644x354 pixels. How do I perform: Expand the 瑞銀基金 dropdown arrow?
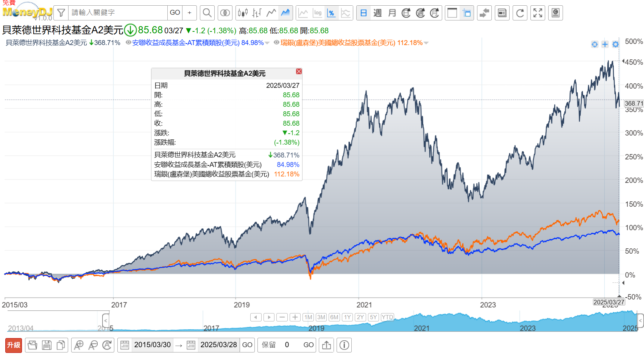[x=427, y=43]
